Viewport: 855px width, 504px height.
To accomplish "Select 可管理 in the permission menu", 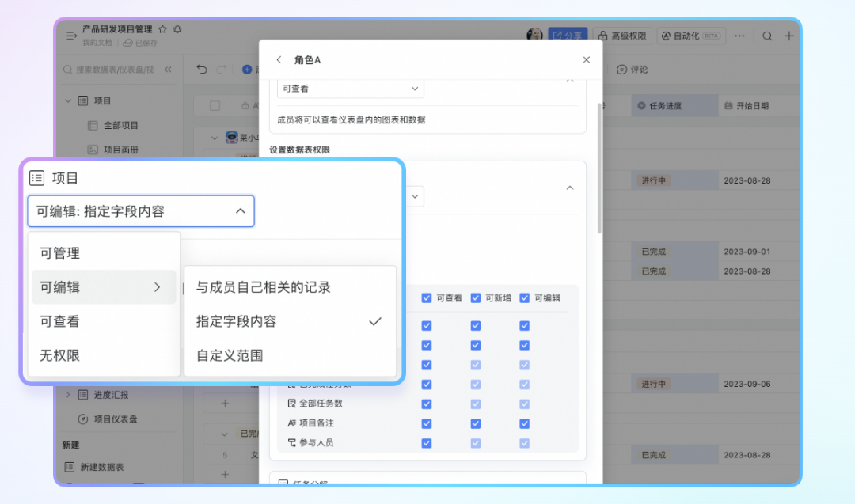I will 60,253.
